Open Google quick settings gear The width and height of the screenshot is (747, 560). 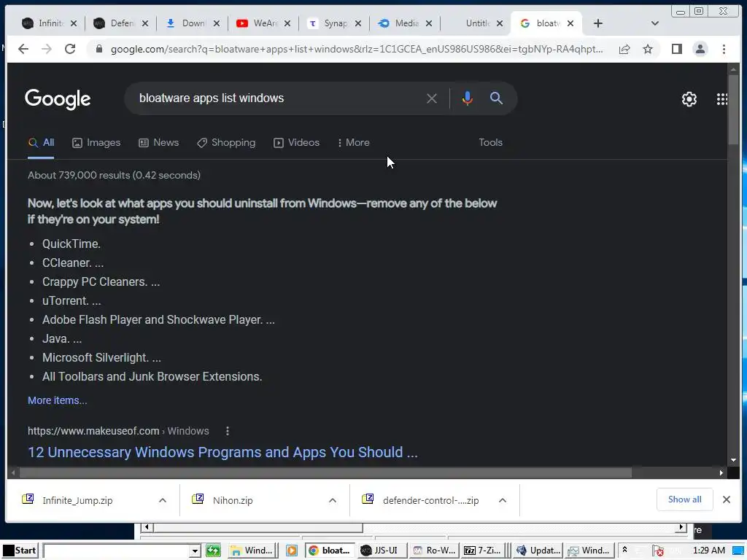coord(689,99)
